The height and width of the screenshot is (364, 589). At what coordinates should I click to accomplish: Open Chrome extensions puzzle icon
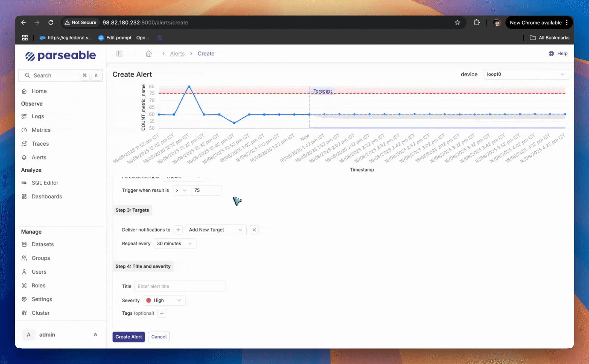(476, 23)
